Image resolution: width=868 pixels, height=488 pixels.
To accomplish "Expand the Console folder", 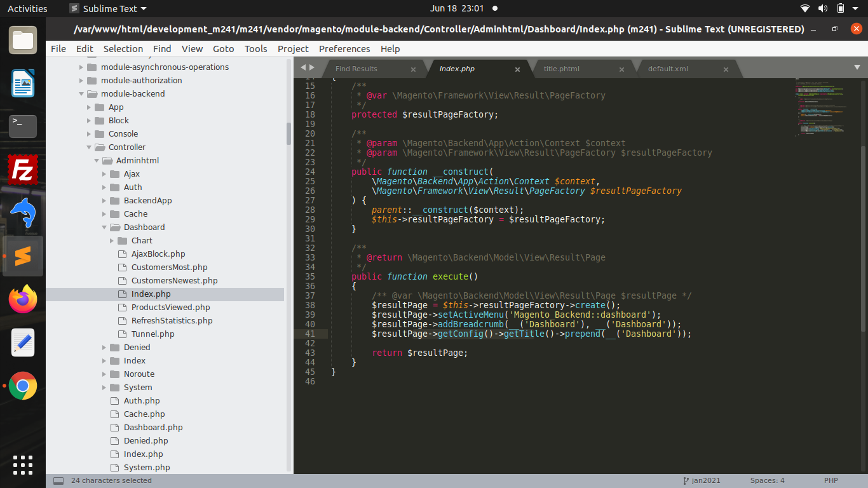I will pyautogui.click(x=89, y=134).
